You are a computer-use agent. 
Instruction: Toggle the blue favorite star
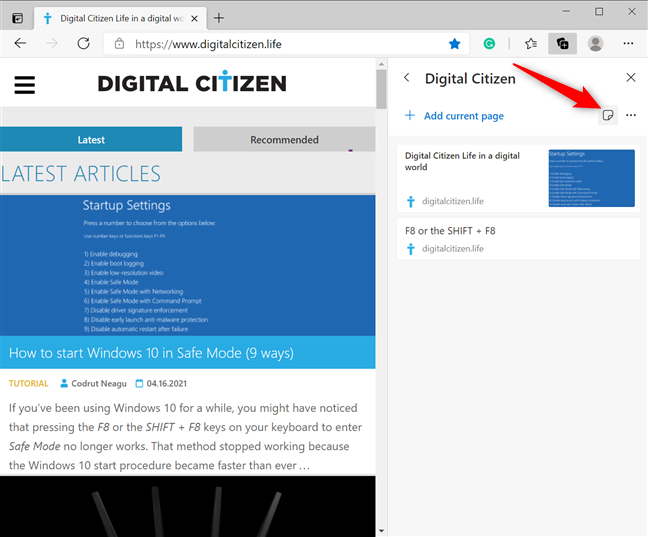(x=455, y=43)
